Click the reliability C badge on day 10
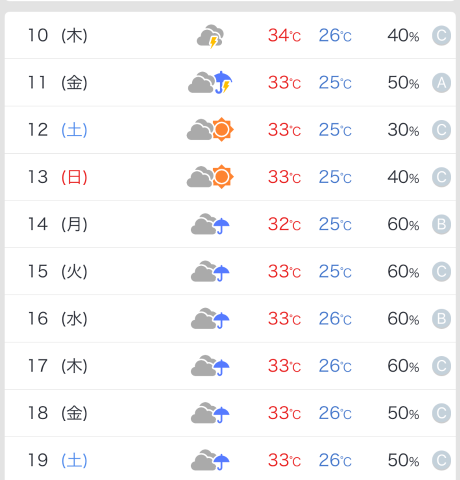460x480 pixels. click(441, 35)
